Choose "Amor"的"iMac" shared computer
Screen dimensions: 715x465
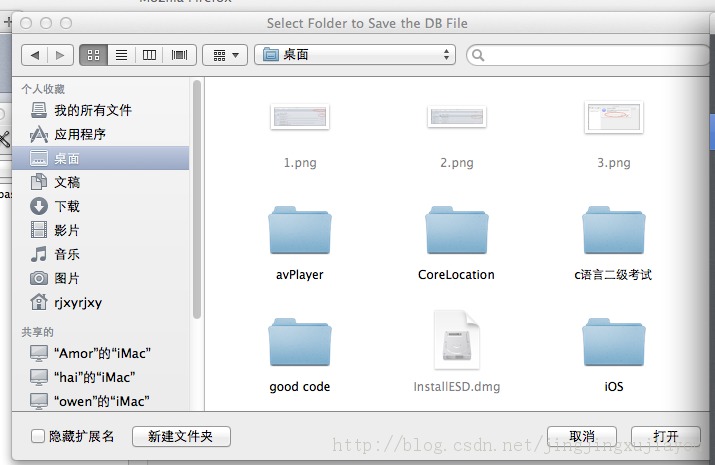102,353
